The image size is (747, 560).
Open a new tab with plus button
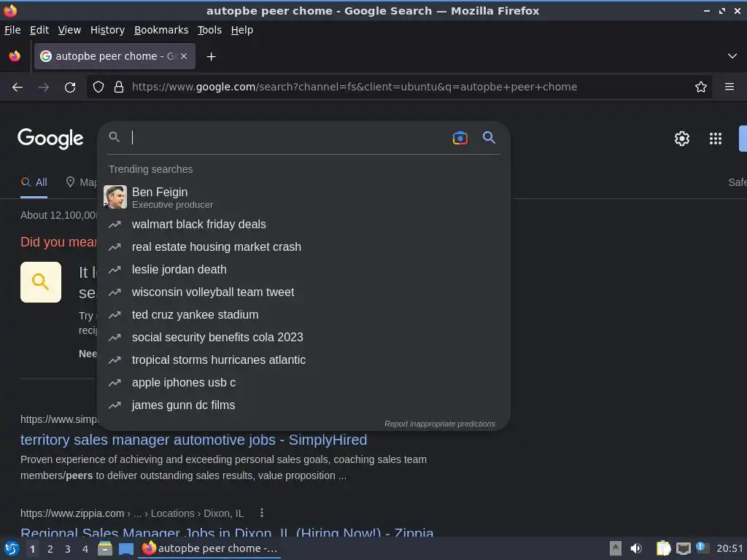(x=211, y=57)
